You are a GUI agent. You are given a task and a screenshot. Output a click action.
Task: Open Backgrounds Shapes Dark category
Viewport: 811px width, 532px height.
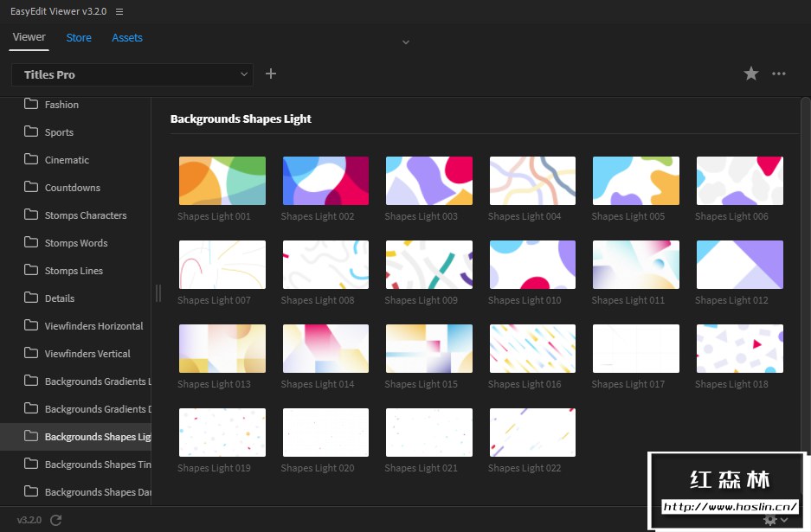(75, 491)
